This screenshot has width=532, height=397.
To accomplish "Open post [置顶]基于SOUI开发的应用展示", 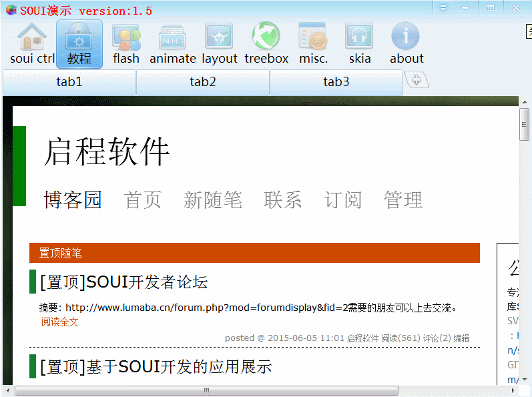I will [156, 367].
